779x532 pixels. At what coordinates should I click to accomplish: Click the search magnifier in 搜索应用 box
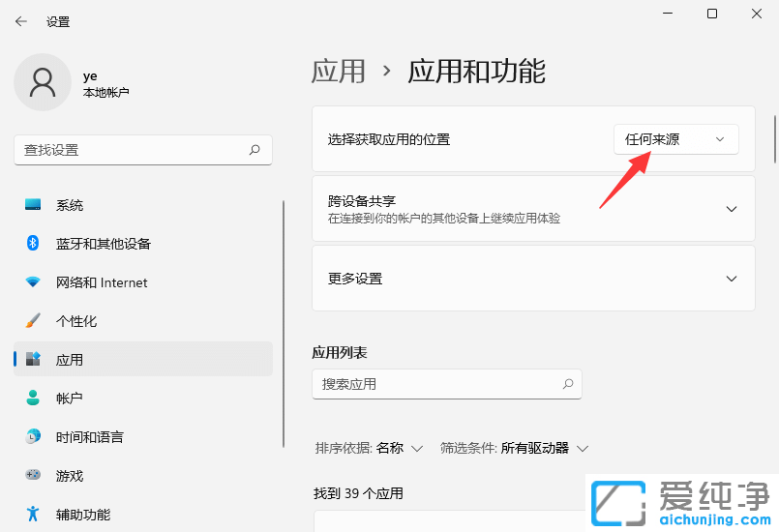point(568,384)
